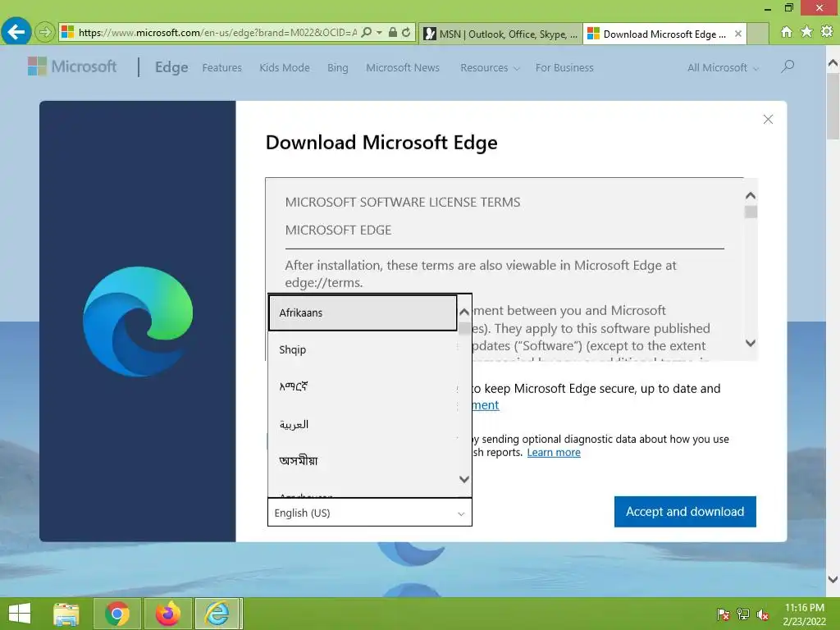The image size is (840, 630).
Task: Choose the Arabic language option
Action: pos(363,424)
